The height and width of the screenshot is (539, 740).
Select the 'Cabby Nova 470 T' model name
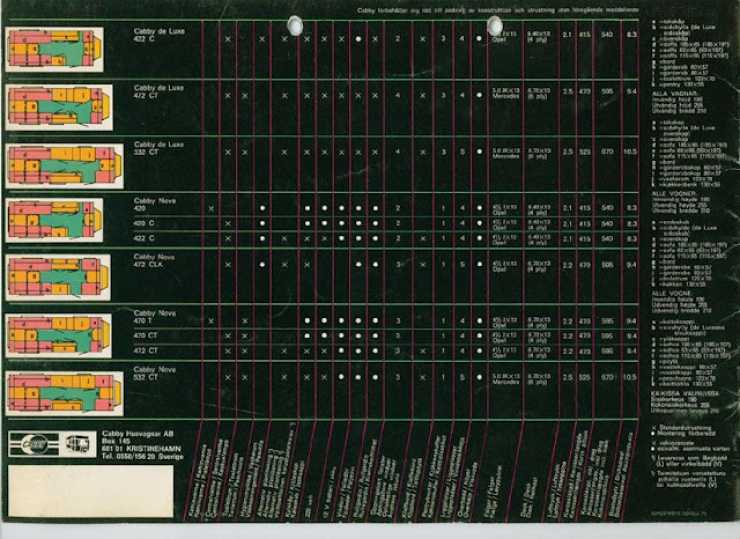pos(155,317)
